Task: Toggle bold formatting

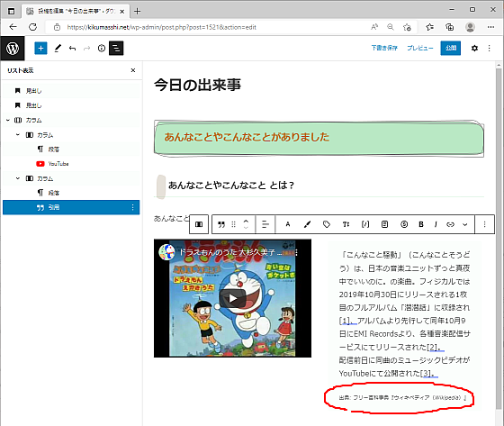Action: coord(421,224)
